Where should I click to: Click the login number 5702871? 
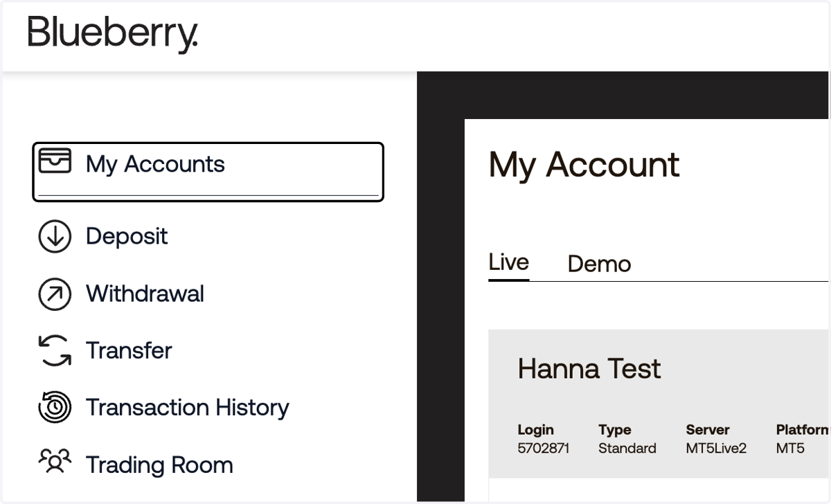click(x=544, y=448)
